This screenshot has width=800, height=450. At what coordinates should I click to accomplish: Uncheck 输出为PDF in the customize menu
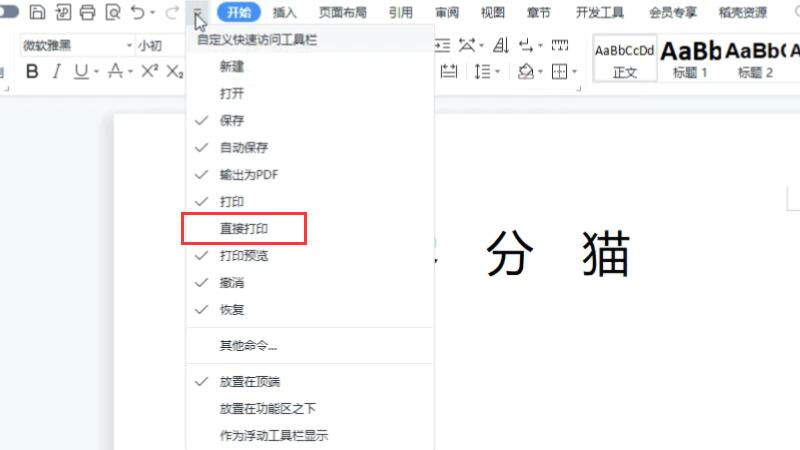pyautogui.click(x=310, y=174)
